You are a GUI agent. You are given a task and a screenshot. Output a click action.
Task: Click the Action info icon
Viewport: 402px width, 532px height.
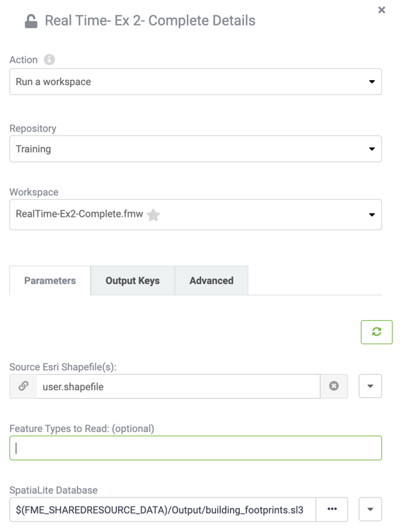[49, 60]
